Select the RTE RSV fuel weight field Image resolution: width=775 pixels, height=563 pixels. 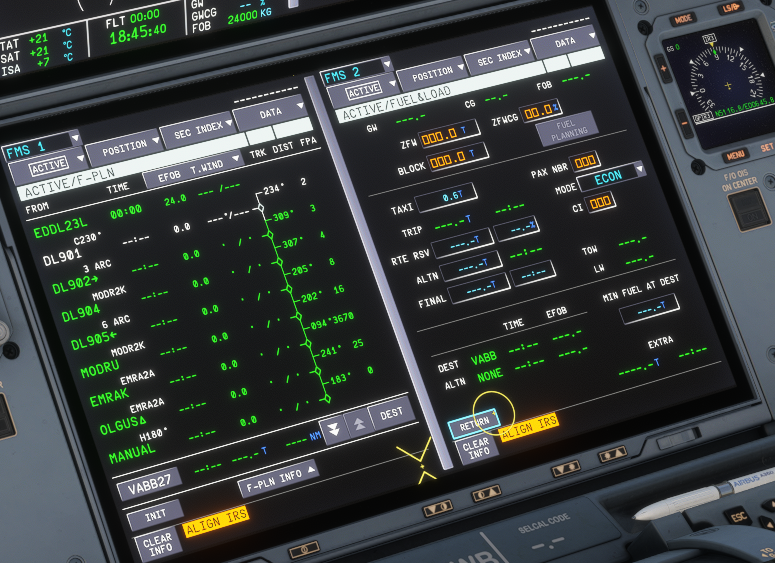tap(463, 243)
